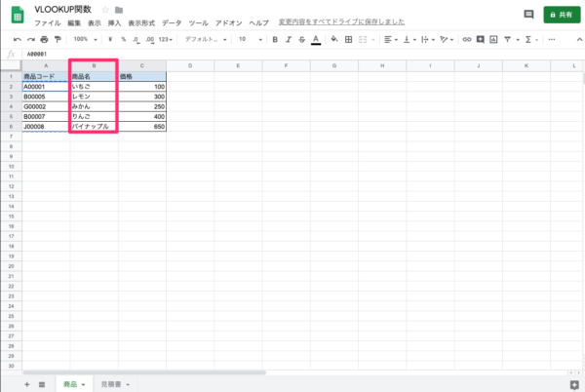Open the 123 number format dropdown
Image resolution: width=585 pixels, height=392 pixels.
pos(166,39)
